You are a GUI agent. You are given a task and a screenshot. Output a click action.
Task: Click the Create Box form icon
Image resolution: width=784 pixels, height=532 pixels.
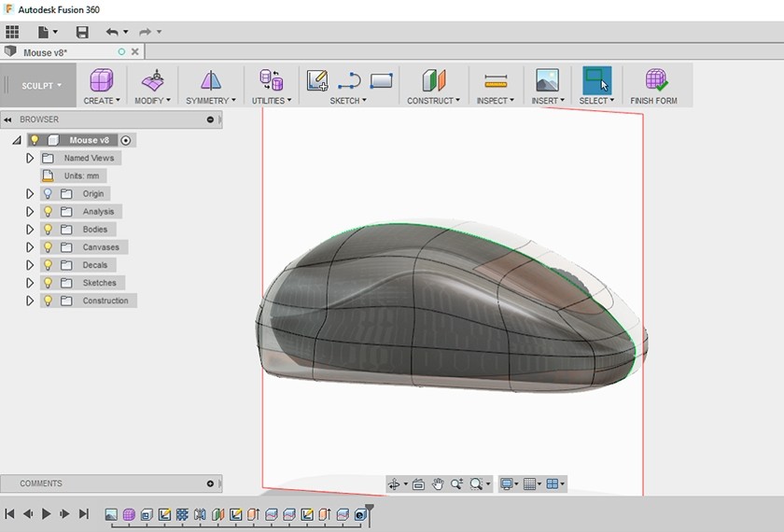coord(101,80)
